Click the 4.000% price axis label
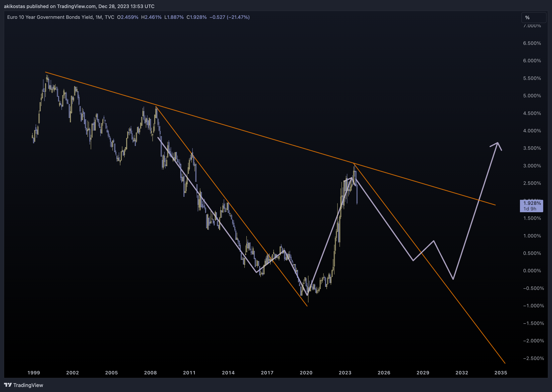The height and width of the screenshot is (392, 552). [x=532, y=131]
